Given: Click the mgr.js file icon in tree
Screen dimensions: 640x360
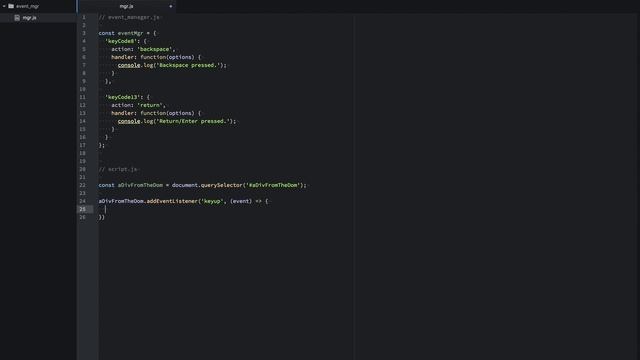Looking at the screenshot, I should [x=17, y=18].
